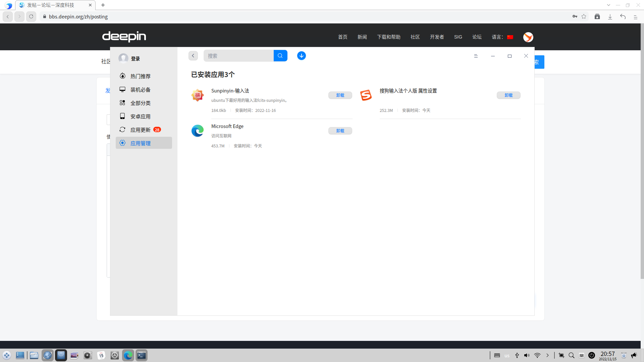Open the browser tab list dropdown

pyautogui.click(x=608, y=5)
